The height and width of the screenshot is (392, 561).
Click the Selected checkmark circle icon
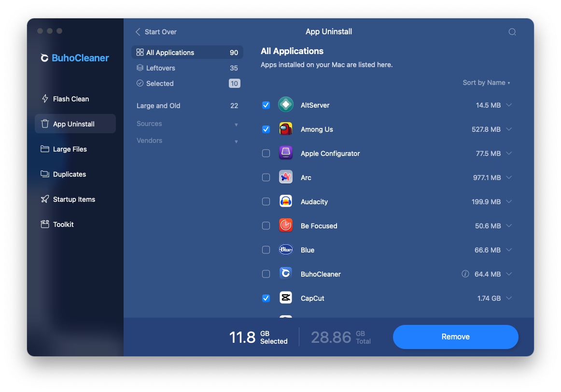[x=140, y=83]
